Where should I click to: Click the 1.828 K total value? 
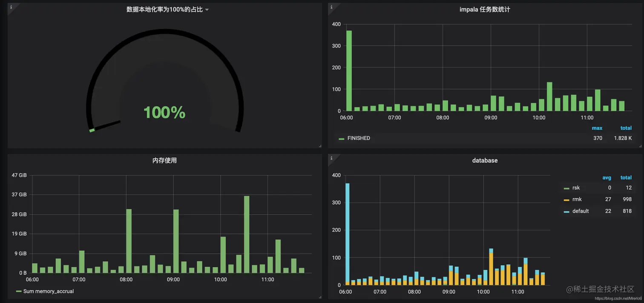pyautogui.click(x=623, y=138)
